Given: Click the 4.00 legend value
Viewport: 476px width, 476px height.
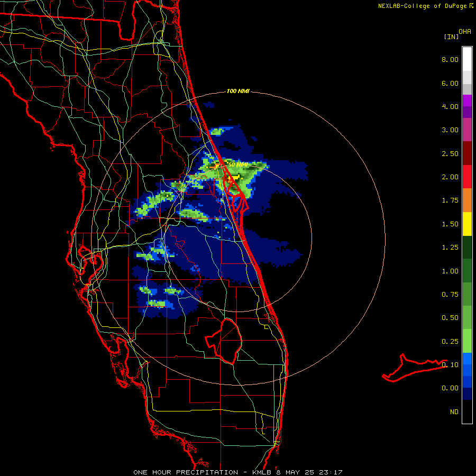Looking at the screenshot, I should pos(450,106).
